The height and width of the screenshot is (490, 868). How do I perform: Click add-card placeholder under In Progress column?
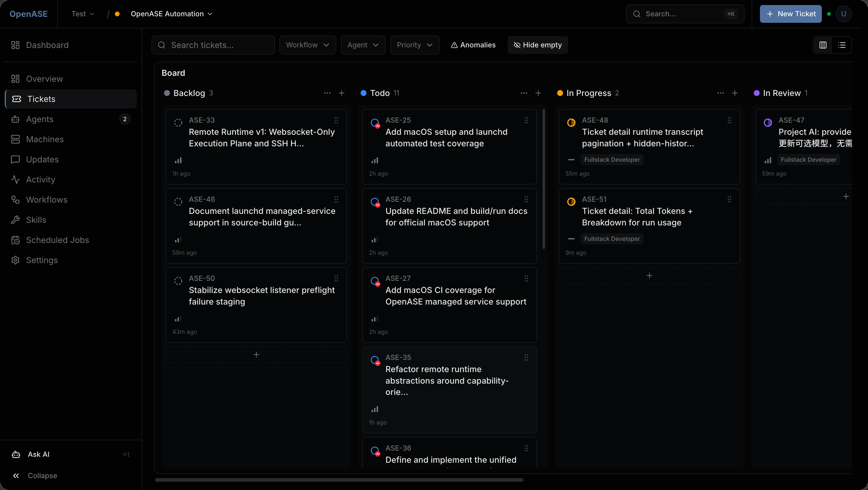click(649, 276)
